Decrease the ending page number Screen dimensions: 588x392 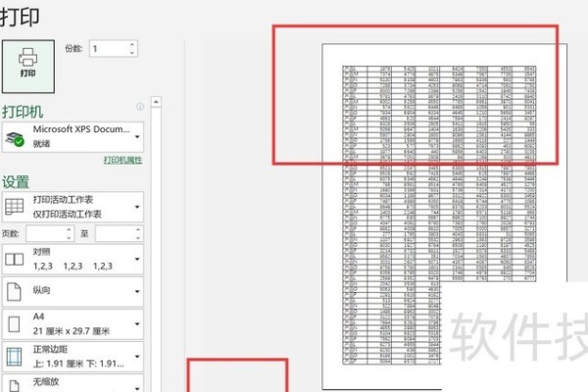[138, 238]
